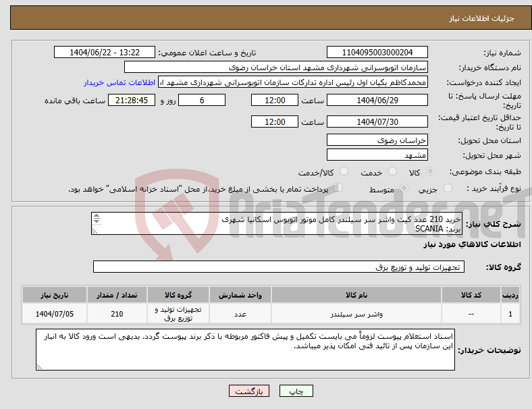Click the request creator field محمدکاظم بکیان
The height and width of the screenshot is (409, 532).
pyautogui.click(x=293, y=82)
